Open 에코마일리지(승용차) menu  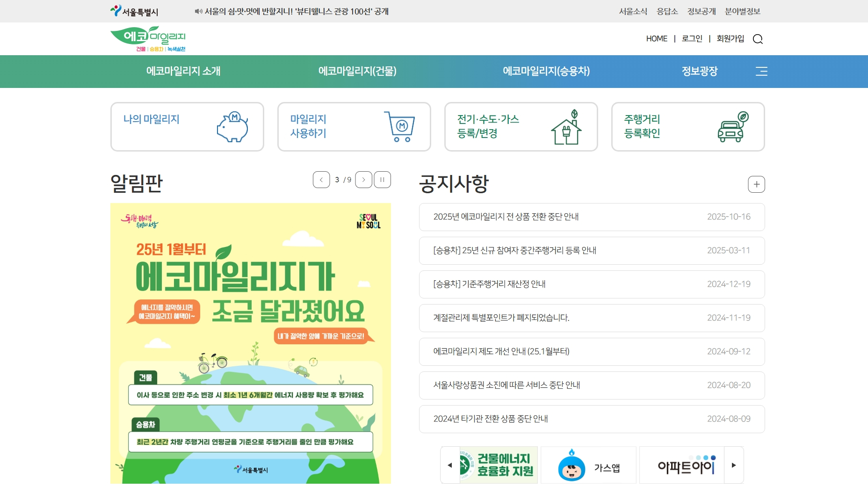click(x=546, y=71)
